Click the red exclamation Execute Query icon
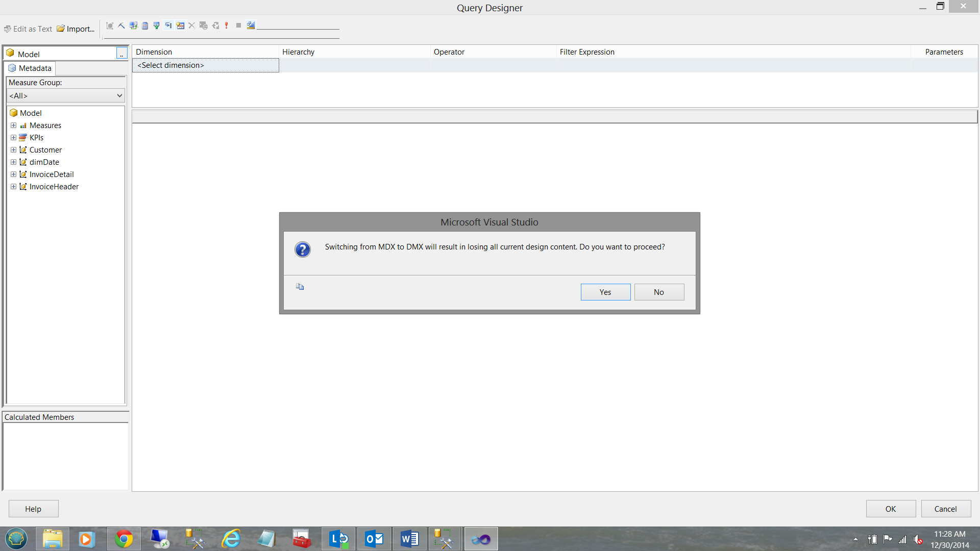Screen dimensions: 980x551 (227, 26)
